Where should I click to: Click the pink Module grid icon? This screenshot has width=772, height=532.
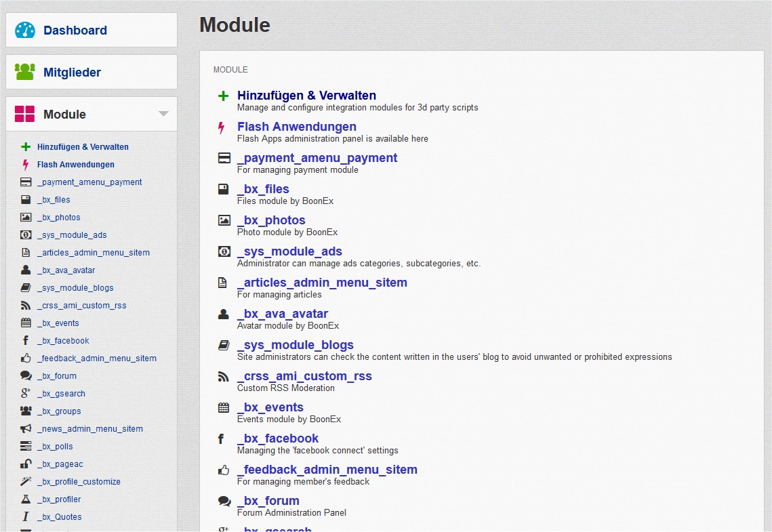[25, 114]
